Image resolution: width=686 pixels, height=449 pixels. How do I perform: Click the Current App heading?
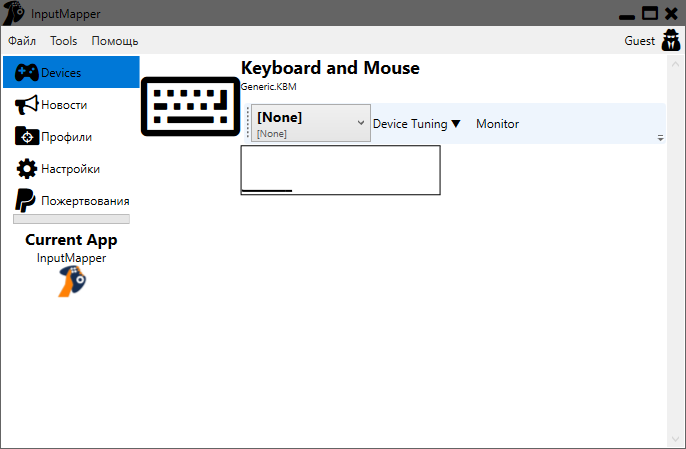pos(71,240)
